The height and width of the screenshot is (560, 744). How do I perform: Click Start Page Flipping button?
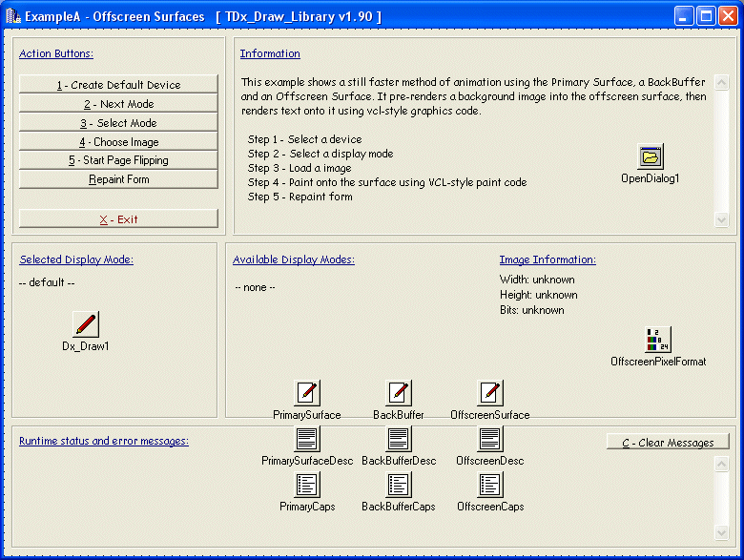pyautogui.click(x=118, y=160)
